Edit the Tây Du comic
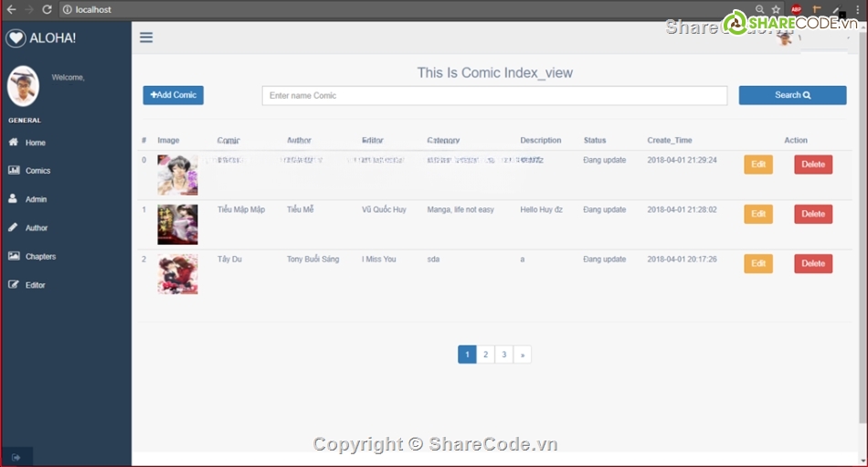This screenshot has width=868, height=467. point(757,263)
